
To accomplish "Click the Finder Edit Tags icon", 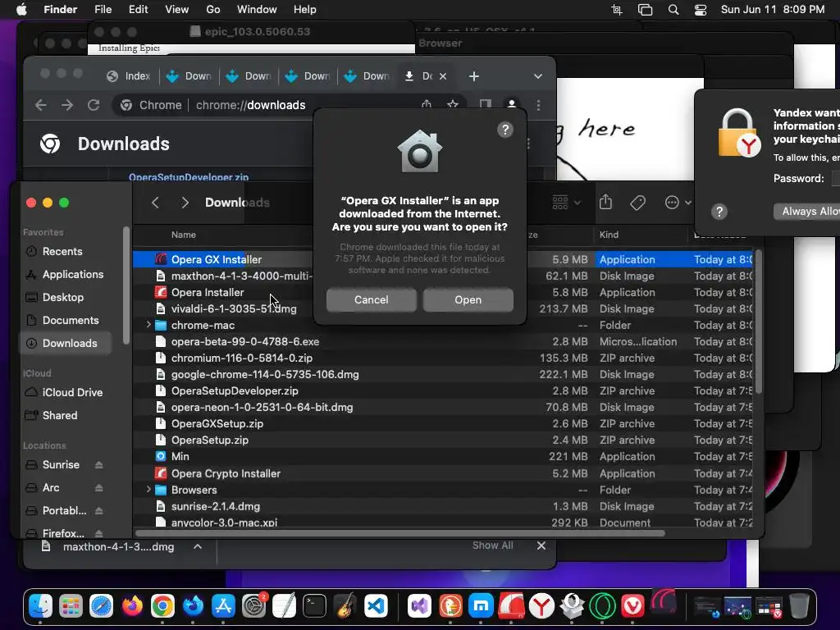I will (x=637, y=203).
